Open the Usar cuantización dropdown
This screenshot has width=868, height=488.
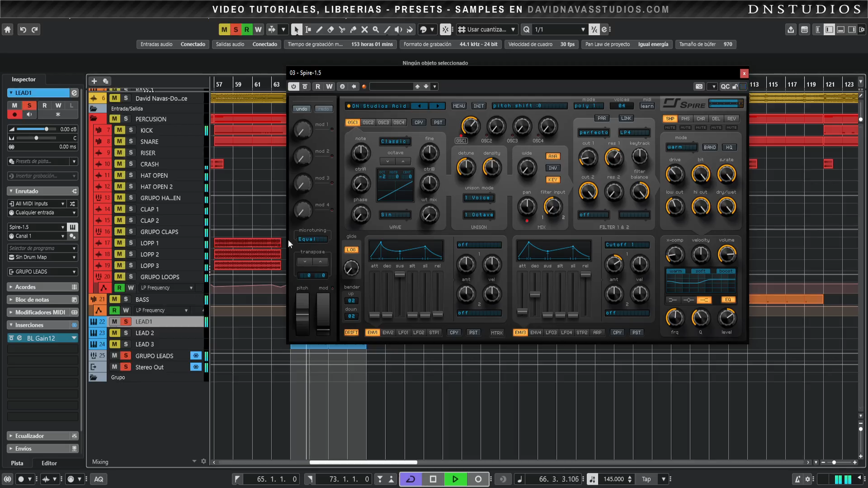513,30
